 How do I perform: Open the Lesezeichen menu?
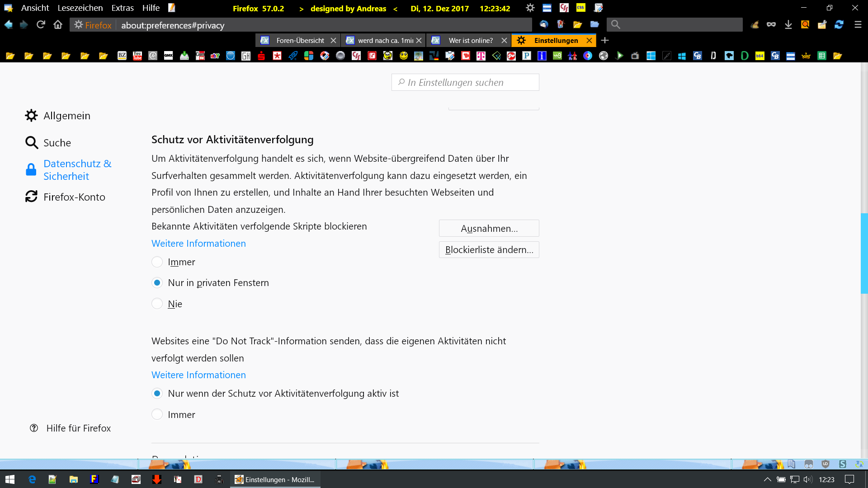pos(80,8)
